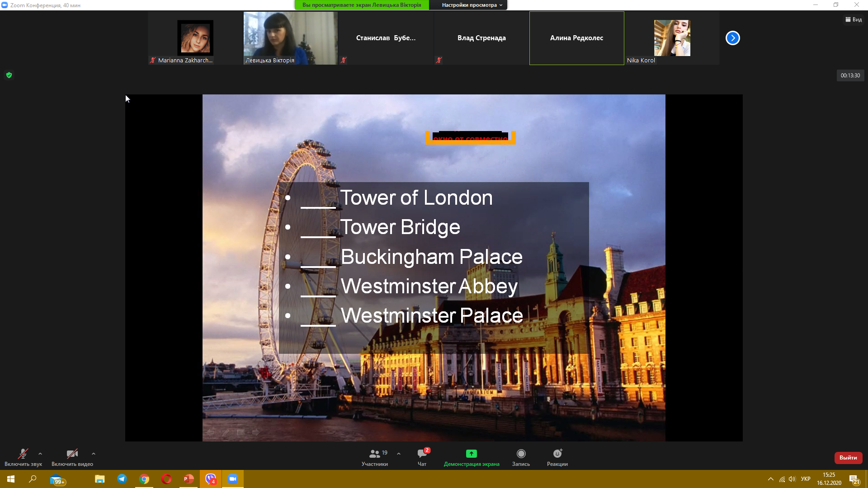Leave the meeting with Выйти
The height and width of the screenshot is (488, 868).
click(x=848, y=458)
